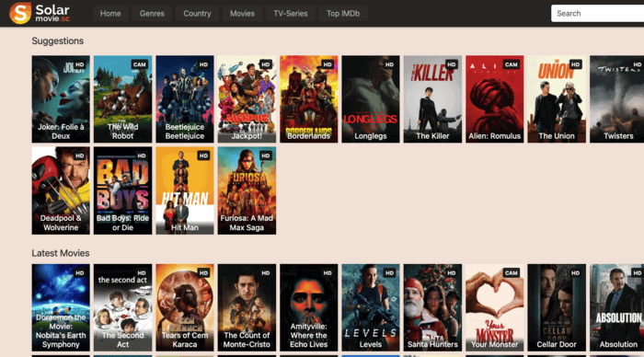Viewport: 644px width, 357px height.
Task: Open the Longlegs movie poster
Action: (371, 99)
